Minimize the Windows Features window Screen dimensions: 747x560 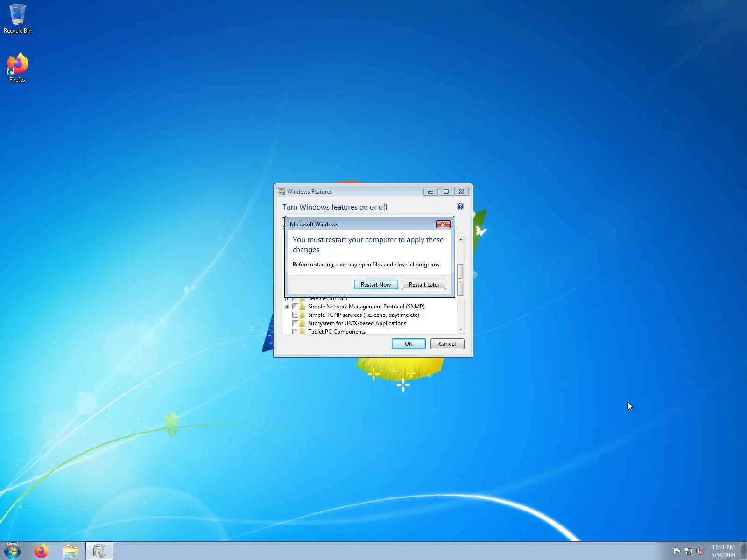coord(430,192)
